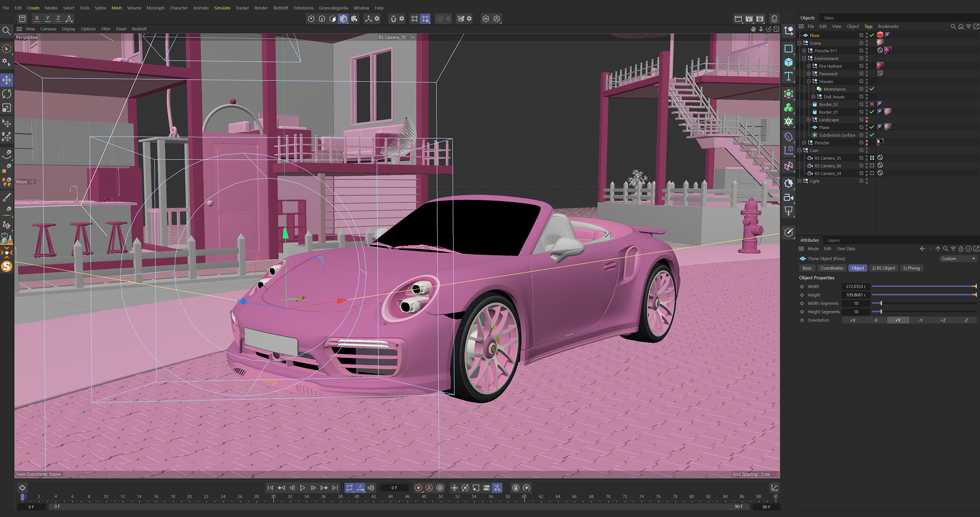Click the Text spline tool icon

coord(789,77)
